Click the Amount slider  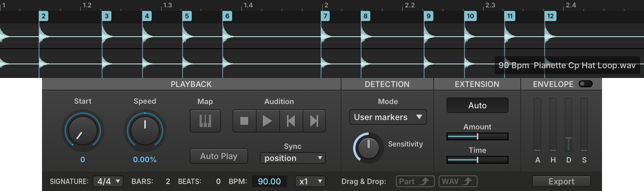[477, 136]
